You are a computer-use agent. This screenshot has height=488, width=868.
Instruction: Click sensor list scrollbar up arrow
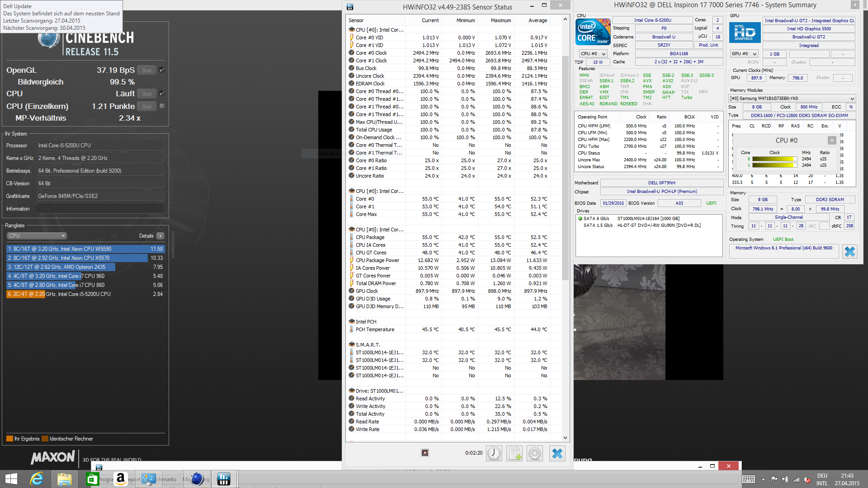(x=565, y=19)
